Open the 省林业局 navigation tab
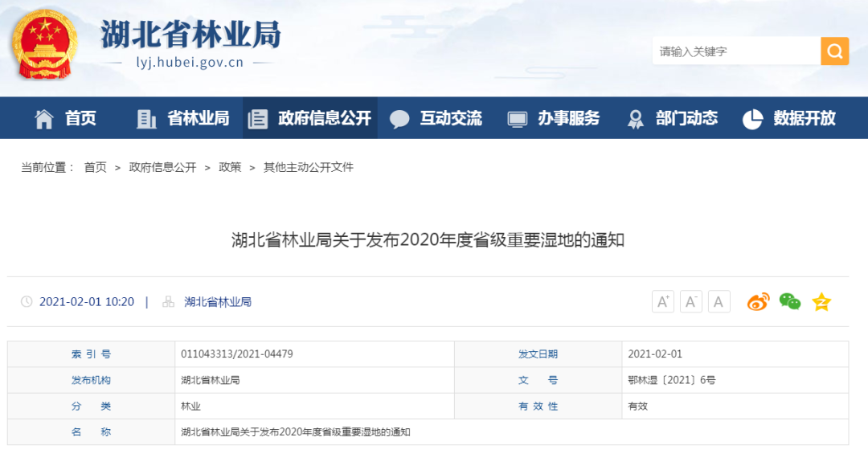868x474 pixels. click(x=183, y=118)
